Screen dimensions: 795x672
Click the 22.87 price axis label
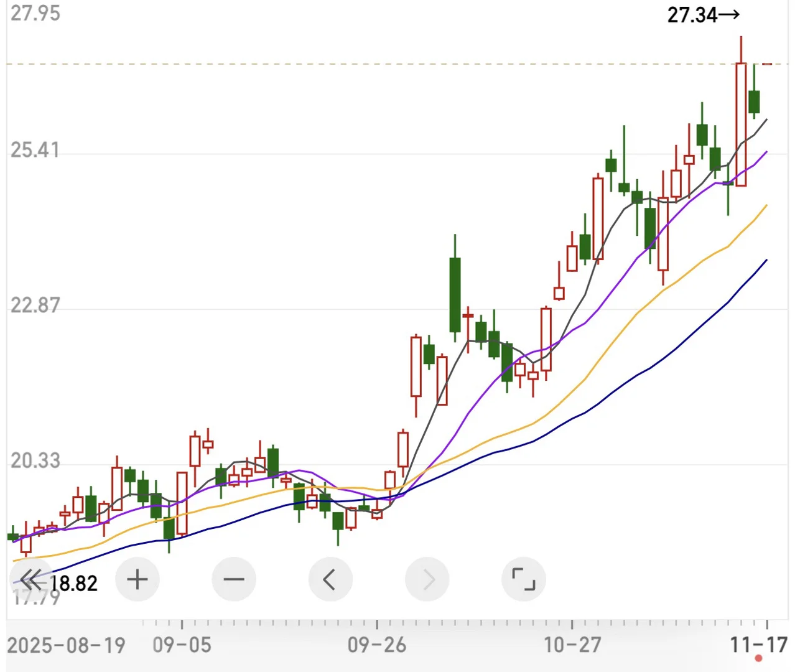coord(35,306)
